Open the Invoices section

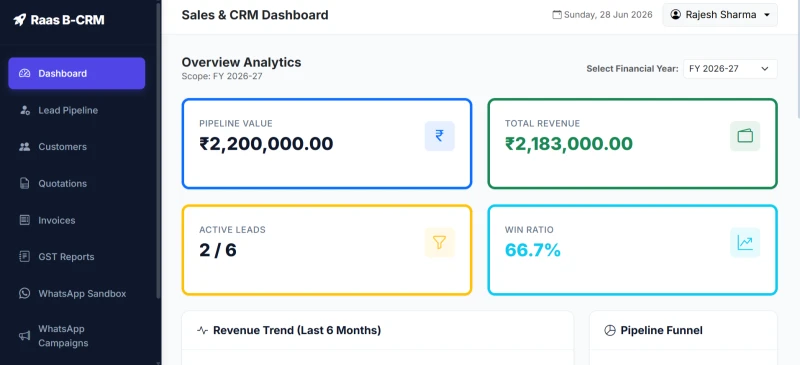point(77,220)
